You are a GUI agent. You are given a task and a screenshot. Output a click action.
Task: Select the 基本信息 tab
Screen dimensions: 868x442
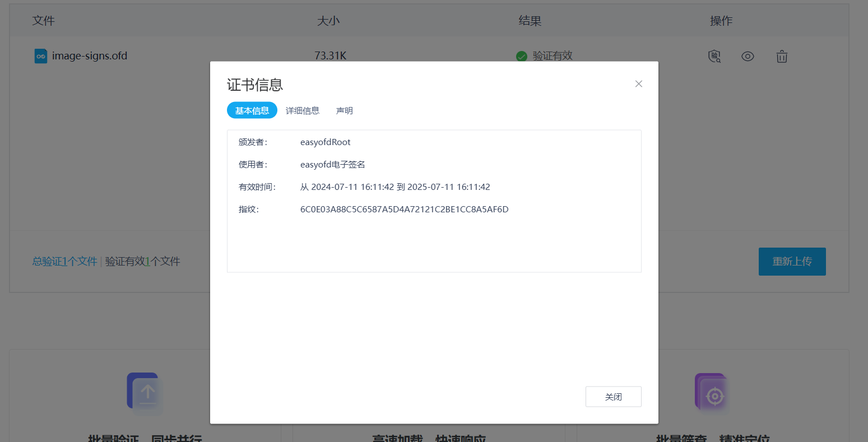click(x=252, y=110)
